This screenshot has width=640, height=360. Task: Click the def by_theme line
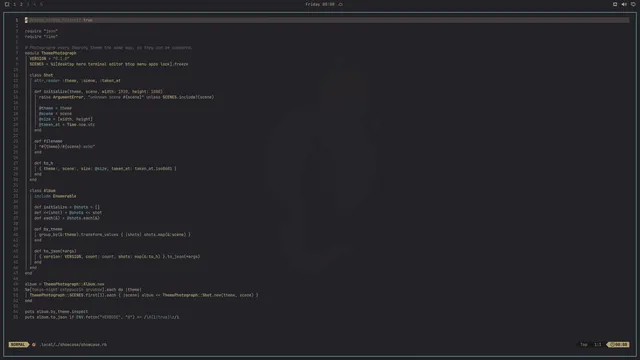point(48,229)
